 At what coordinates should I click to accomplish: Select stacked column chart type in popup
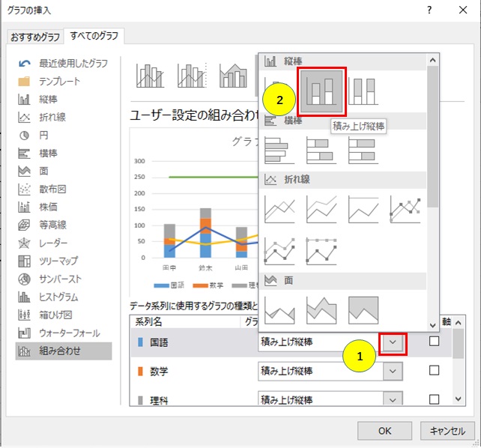pos(321,91)
